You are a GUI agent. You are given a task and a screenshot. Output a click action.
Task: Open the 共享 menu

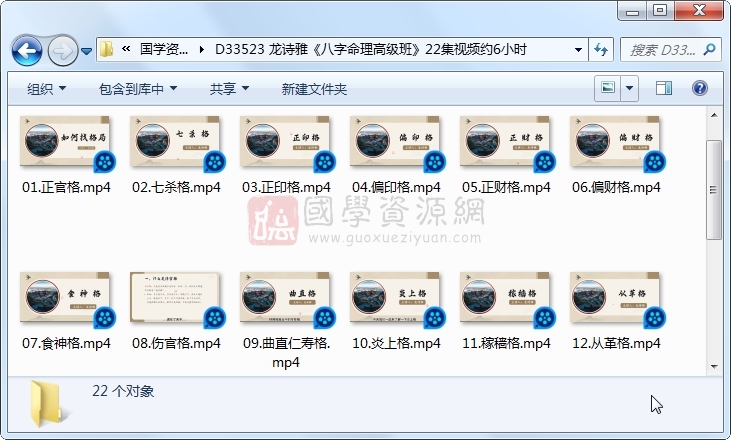pos(229,89)
